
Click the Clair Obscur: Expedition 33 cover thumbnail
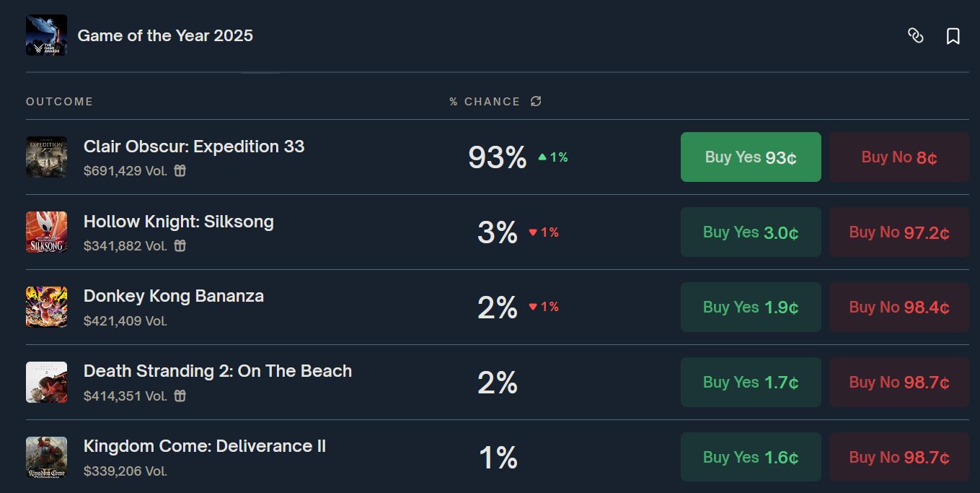click(x=46, y=157)
